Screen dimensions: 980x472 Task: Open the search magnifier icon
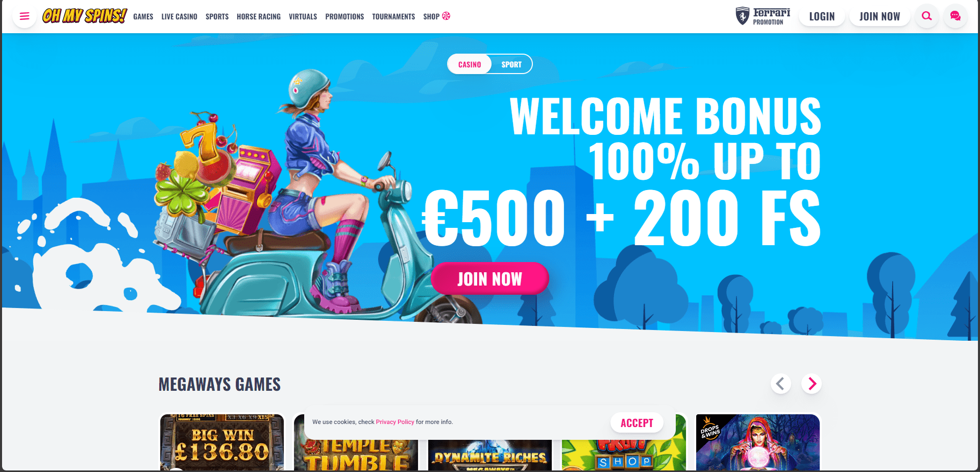point(926,16)
